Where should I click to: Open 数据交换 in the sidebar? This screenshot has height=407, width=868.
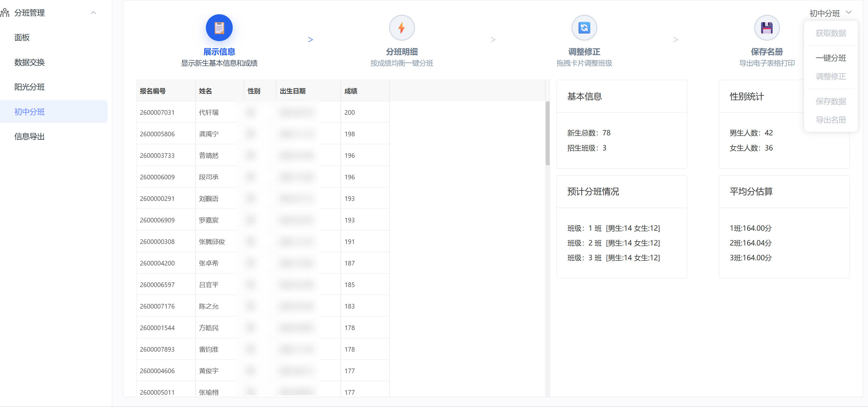(29, 62)
